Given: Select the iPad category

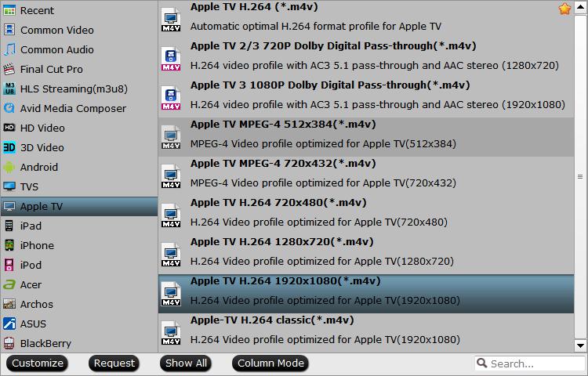Looking at the screenshot, I should coord(79,226).
